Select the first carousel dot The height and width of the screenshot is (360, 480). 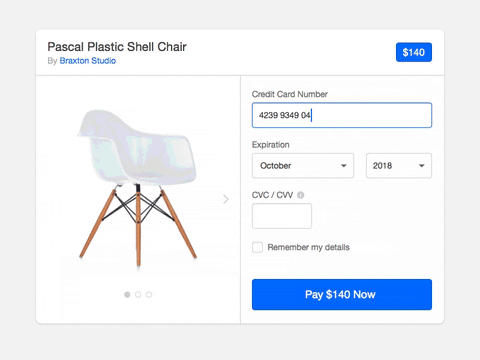point(127,295)
